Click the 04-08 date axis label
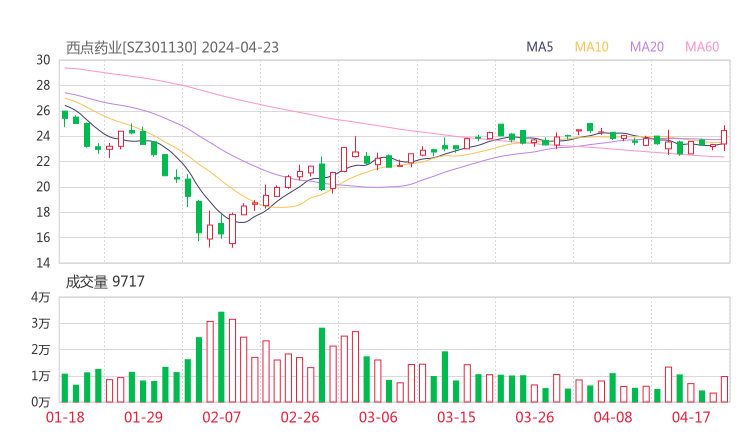 (x=613, y=417)
